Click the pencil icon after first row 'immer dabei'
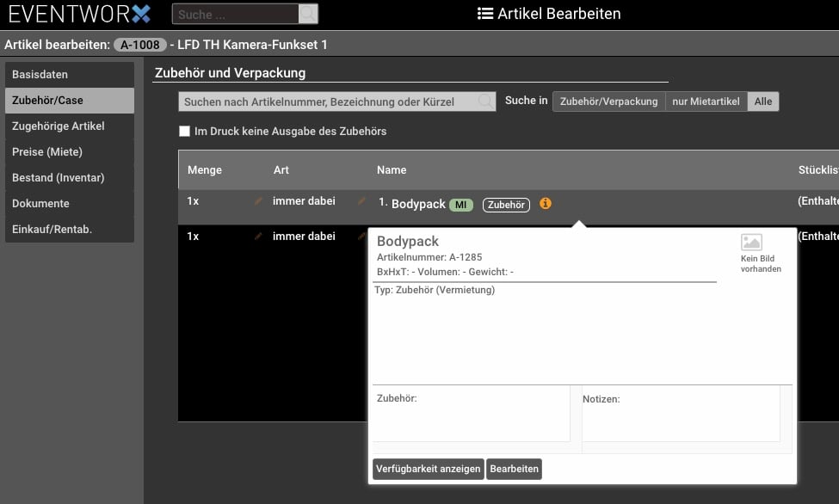Viewport: 839px width, 504px height. [x=362, y=201]
